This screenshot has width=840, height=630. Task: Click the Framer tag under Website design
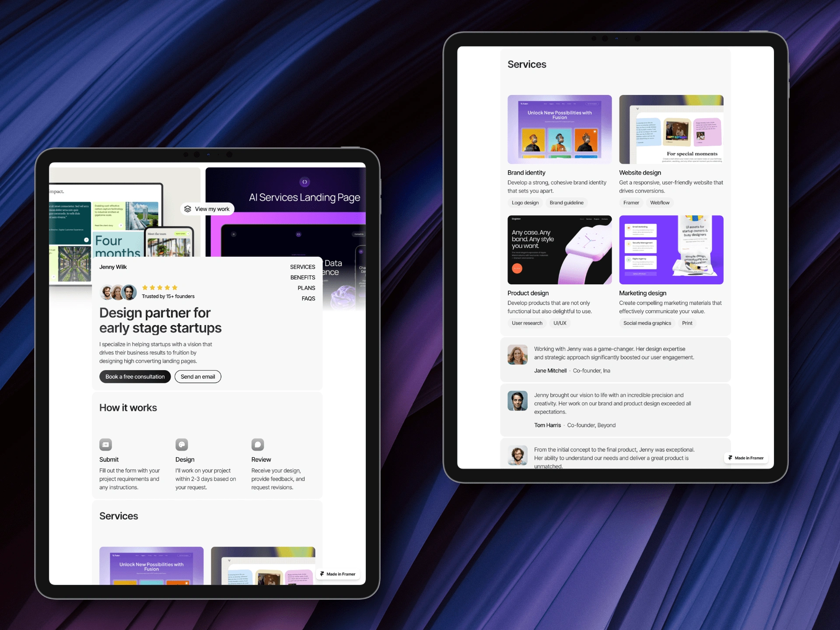click(632, 203)
